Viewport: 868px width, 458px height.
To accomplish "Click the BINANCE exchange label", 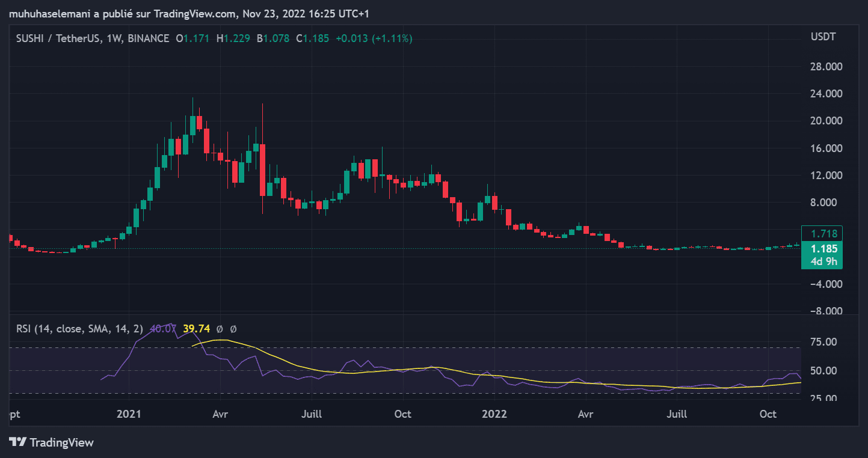I will tap(149, 38).
